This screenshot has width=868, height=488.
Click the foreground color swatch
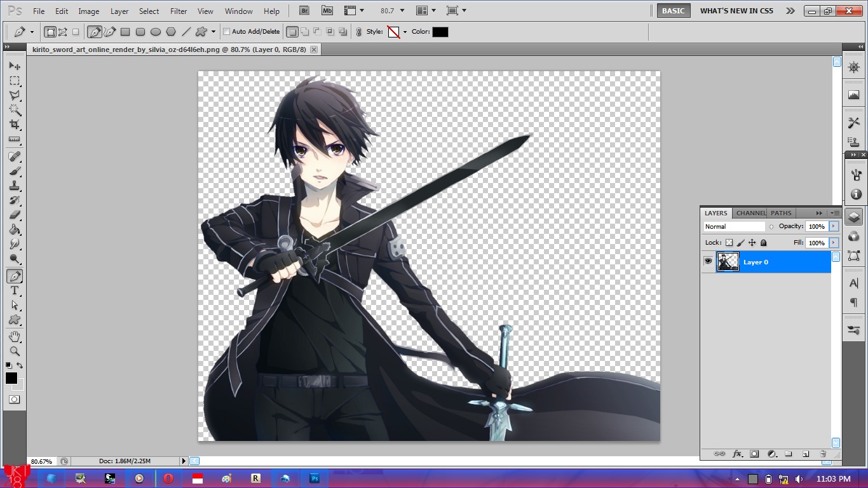pyautogui.click(x=11, y=378)
